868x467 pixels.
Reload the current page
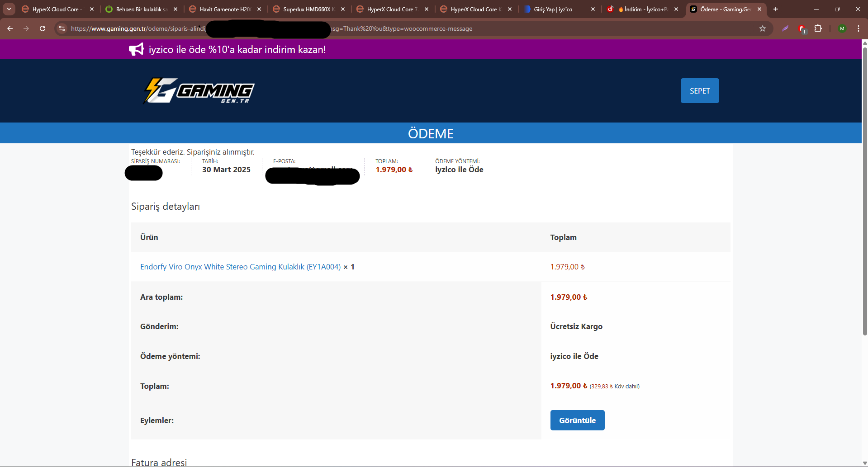[x=43, y=28]
